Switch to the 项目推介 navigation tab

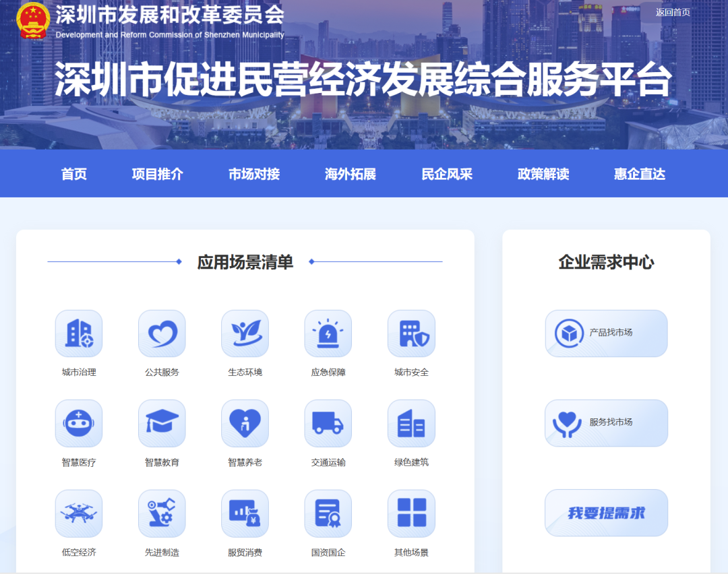click(157, 173)
